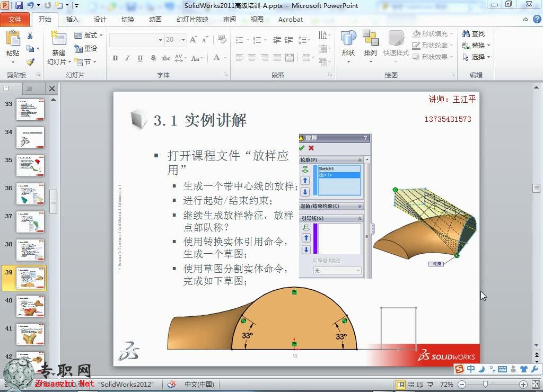Open Sogou soft keyboard icon

pyautogui.click(x=502, y=369)
